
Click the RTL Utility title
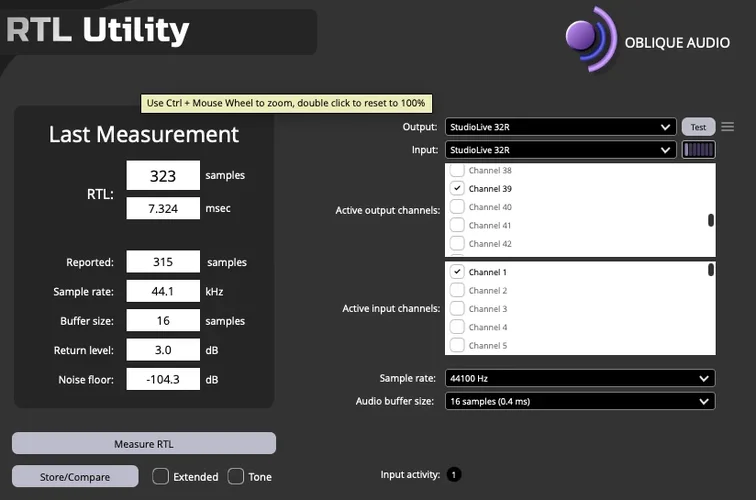(97, 30)
